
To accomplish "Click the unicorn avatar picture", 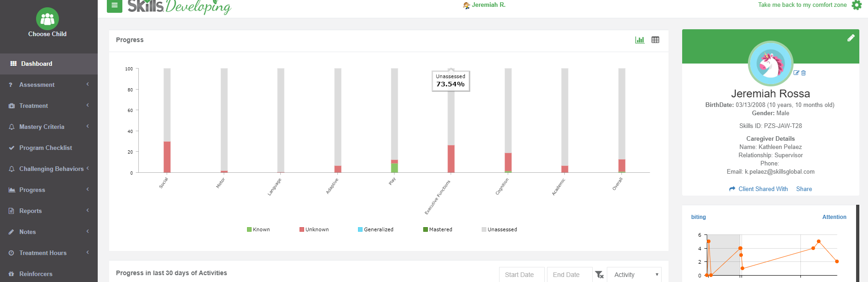I will (x=771, y=64).
